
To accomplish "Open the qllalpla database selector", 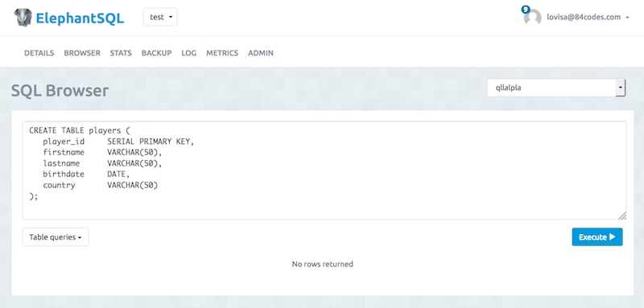I will [x=556, y=88].
